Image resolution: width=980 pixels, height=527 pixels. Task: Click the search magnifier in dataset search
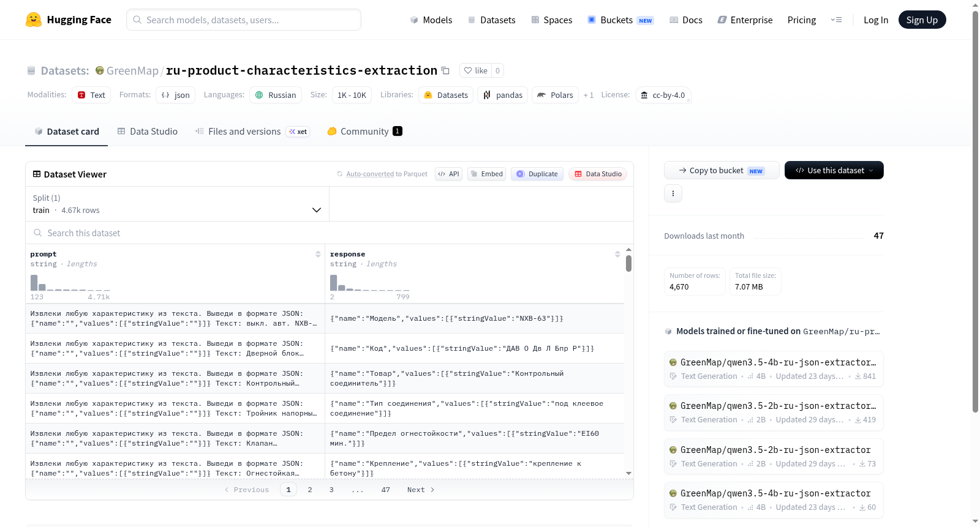click(38, 233)
